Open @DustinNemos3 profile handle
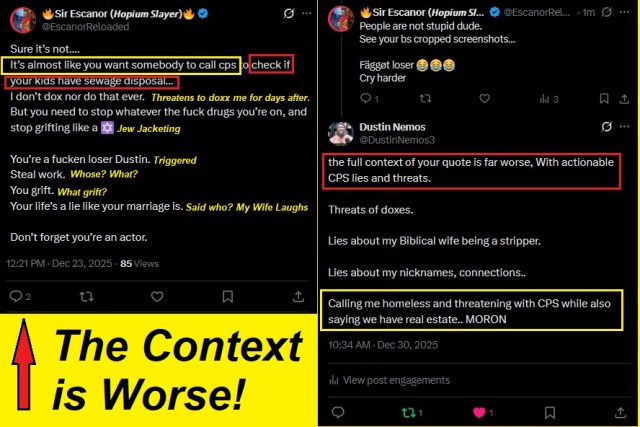Screen dimensions: 640x427 point(397,140)
